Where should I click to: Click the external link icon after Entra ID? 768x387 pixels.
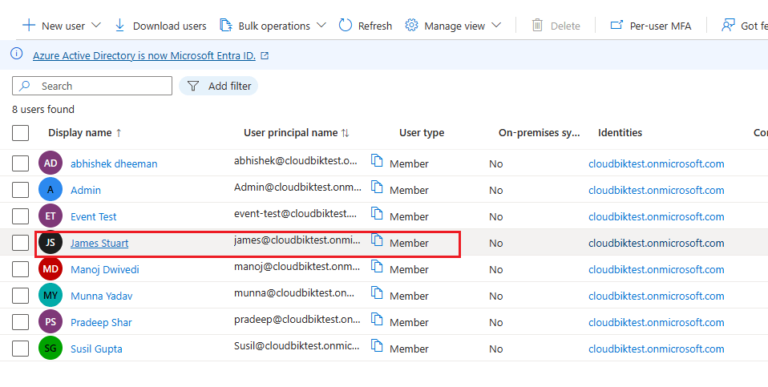(265, 56)
